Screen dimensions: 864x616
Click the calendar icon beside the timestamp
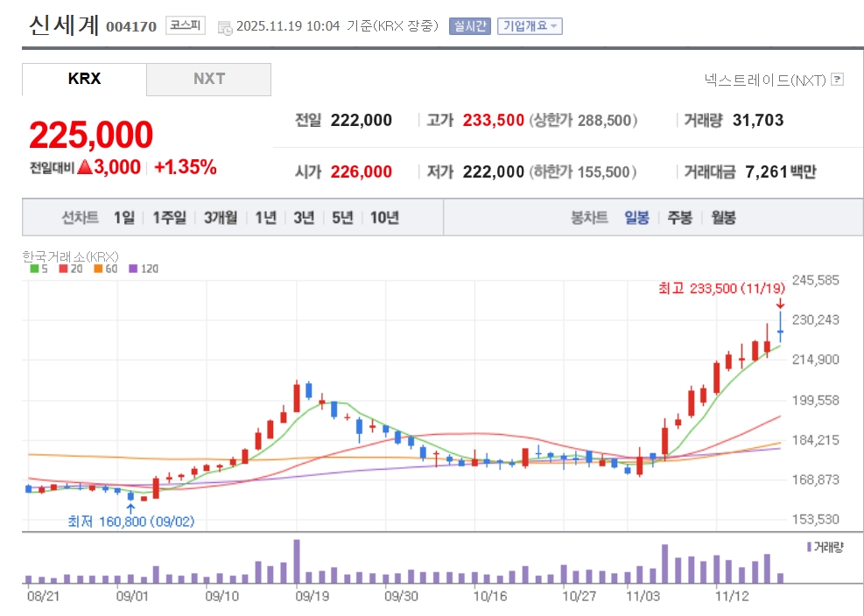tap(225, 27)
